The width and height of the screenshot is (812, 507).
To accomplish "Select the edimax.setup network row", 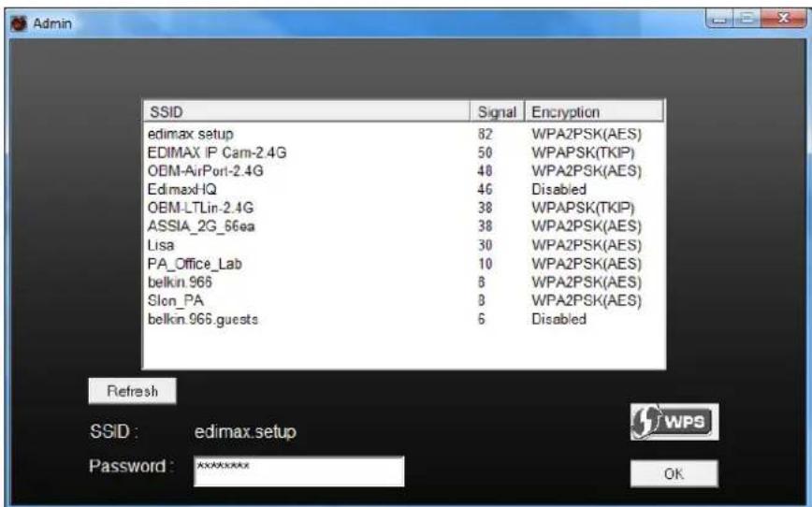I will click(x=404, y=134).
